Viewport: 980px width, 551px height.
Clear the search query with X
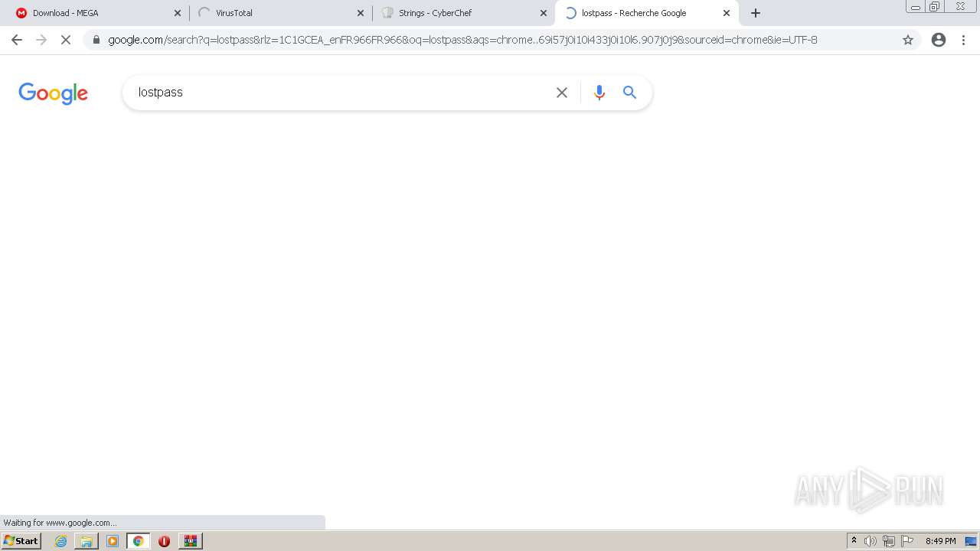pos(562,93)
